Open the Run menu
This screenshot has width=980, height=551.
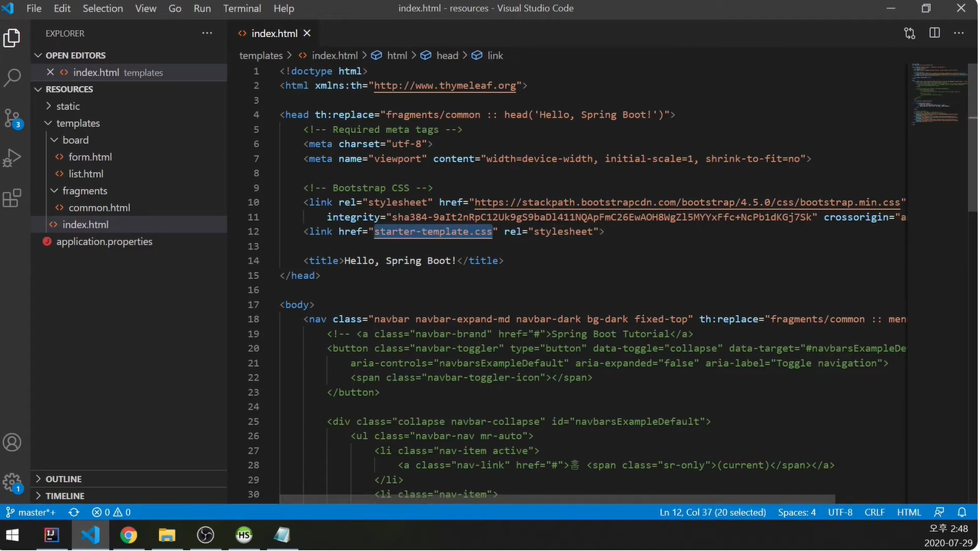[x=202, y=8]
